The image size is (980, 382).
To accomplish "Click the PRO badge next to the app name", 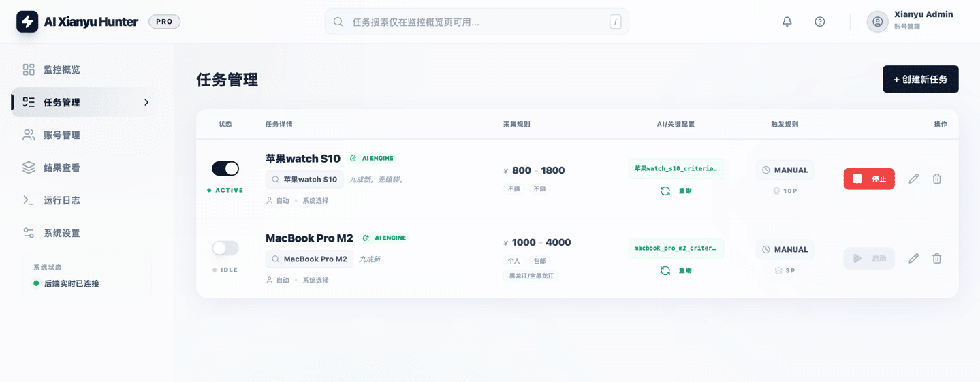I will (x=164, y=22).
